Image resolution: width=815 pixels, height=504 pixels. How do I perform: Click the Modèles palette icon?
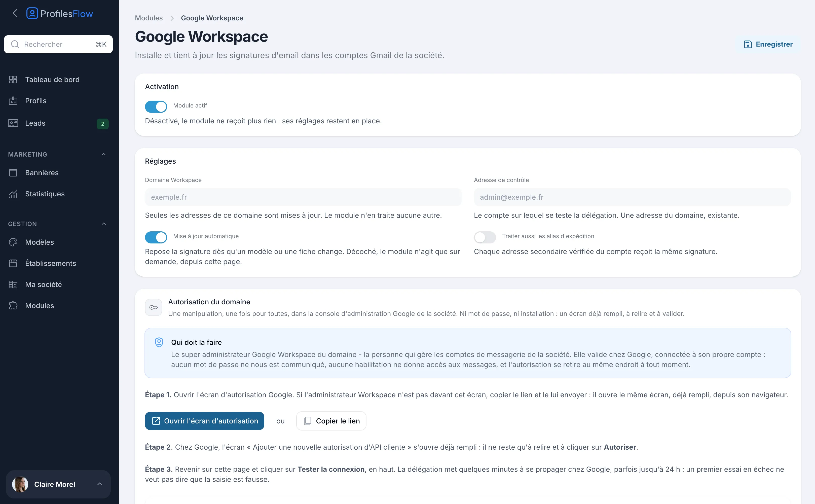point(13,242)
